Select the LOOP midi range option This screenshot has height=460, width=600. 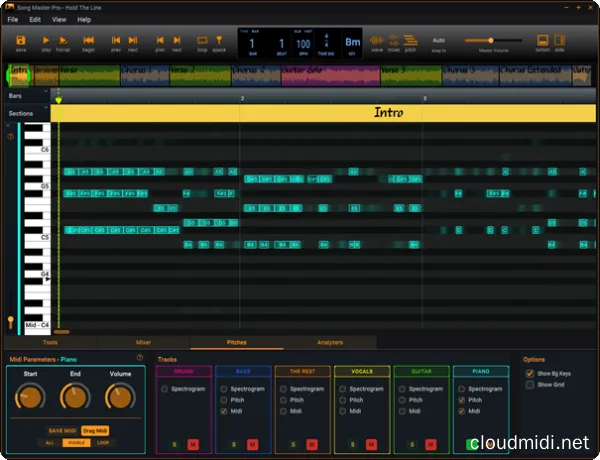point(103,442)
